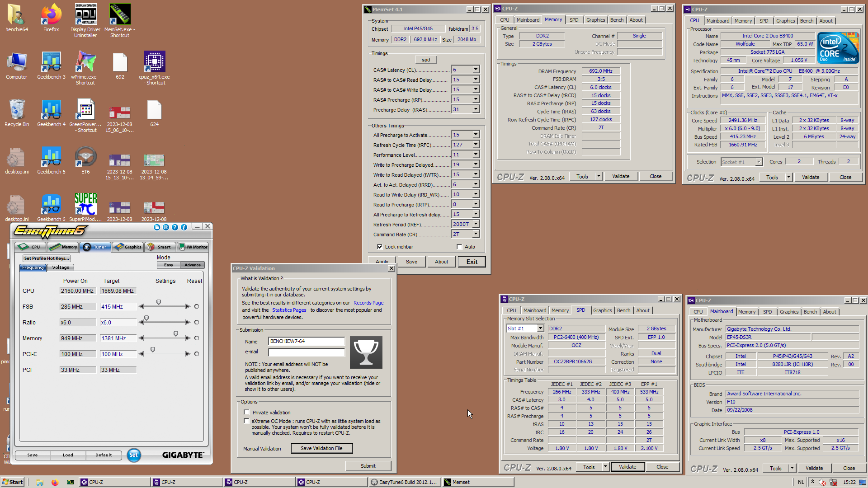Viewport: 868px width, 488px height.
Task: Adjust the PCI-E slider in EasyTune6
Action: 153,350
